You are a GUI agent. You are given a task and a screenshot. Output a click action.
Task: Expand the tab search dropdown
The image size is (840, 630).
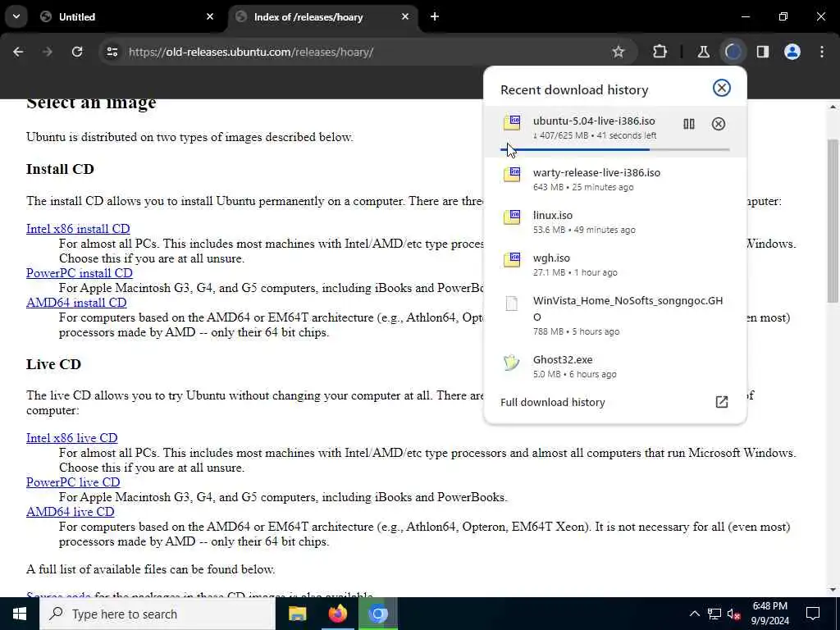click(x=16, y=16)
